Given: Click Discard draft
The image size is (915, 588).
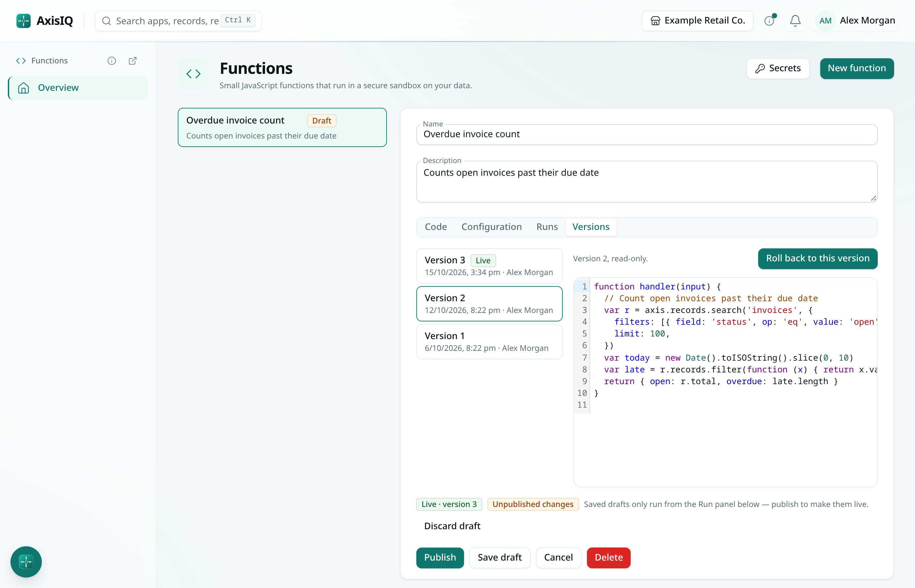Looking at the screenshot, I should point(452,526).
